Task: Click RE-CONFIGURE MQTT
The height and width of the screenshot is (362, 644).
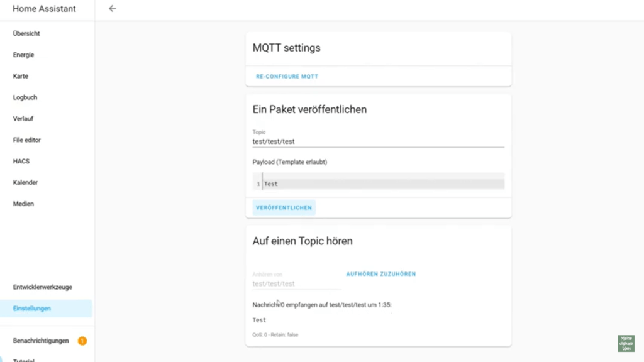Action: (287, 76)
